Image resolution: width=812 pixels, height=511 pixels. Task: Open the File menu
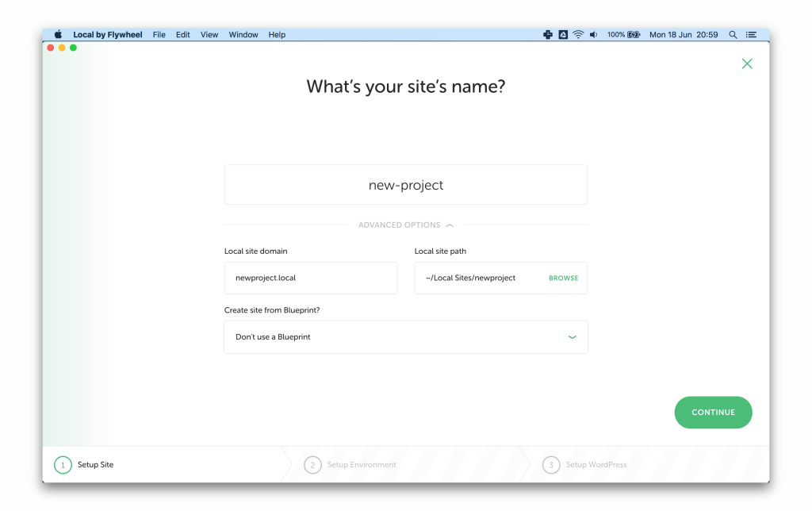point(159,35)
